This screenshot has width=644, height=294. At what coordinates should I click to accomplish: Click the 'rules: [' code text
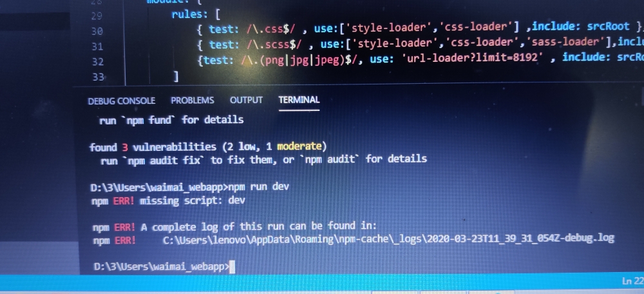pyautogui.click(x=196, y=15)
